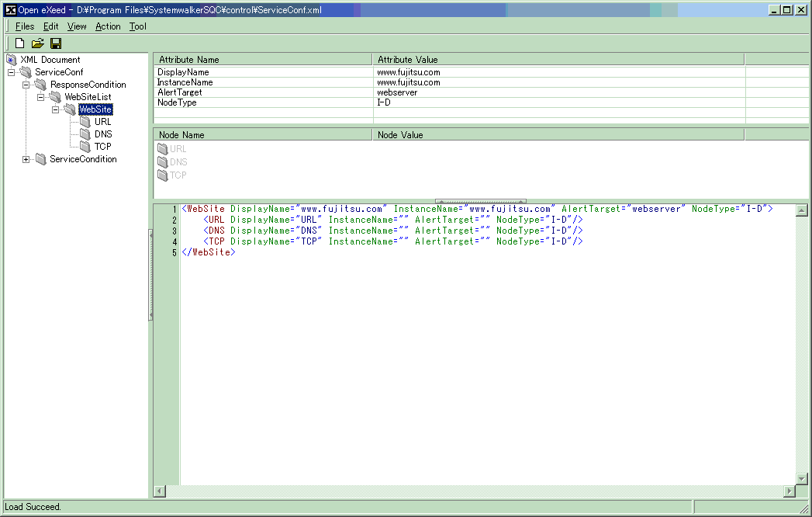
Task: Select the URL folder icon in tree
Action: 85,122
